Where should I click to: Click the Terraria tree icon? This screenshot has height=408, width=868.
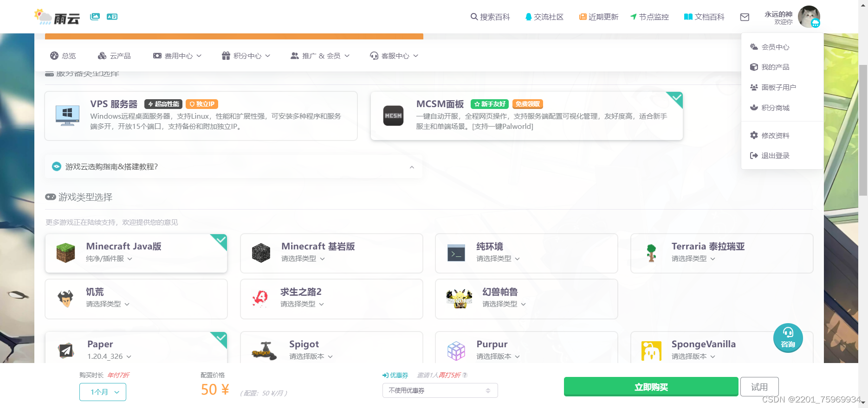(651, 253)
